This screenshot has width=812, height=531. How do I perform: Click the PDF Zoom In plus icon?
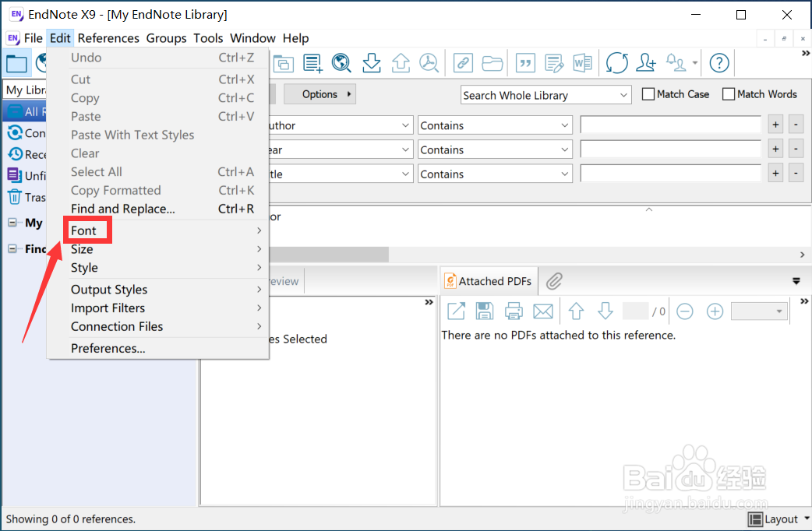[715, 311]
